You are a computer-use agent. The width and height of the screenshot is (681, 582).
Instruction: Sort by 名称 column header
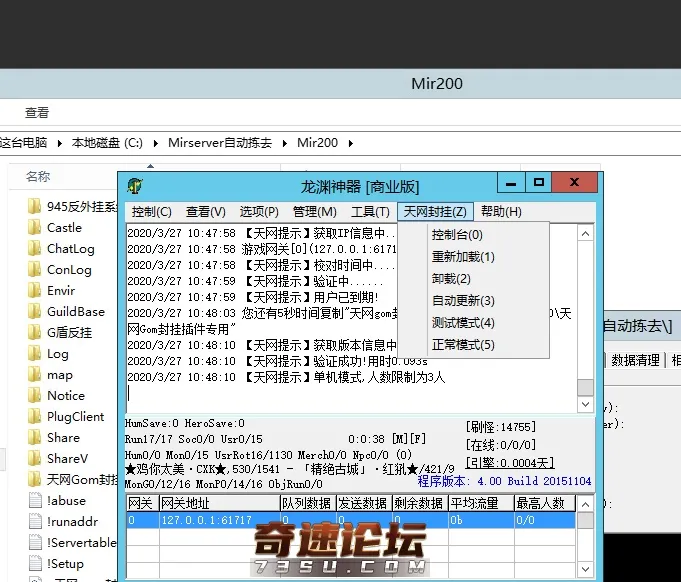coord(38,176)
